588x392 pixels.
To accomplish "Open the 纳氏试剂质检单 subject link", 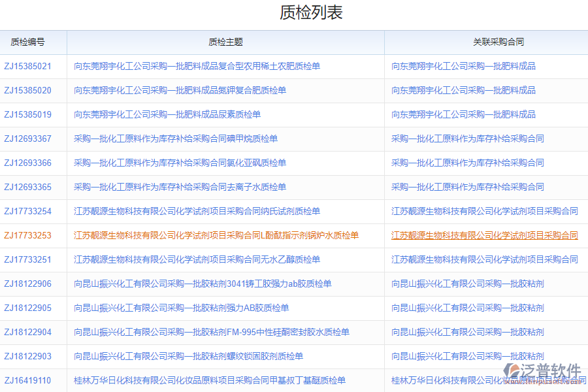I will (x=196, y=211).
